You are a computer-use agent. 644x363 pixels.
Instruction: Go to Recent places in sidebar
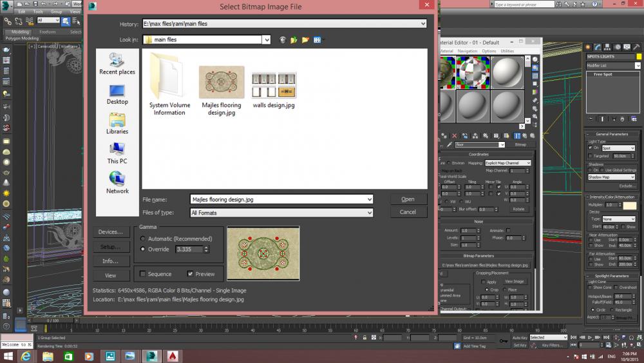point(117,64)
